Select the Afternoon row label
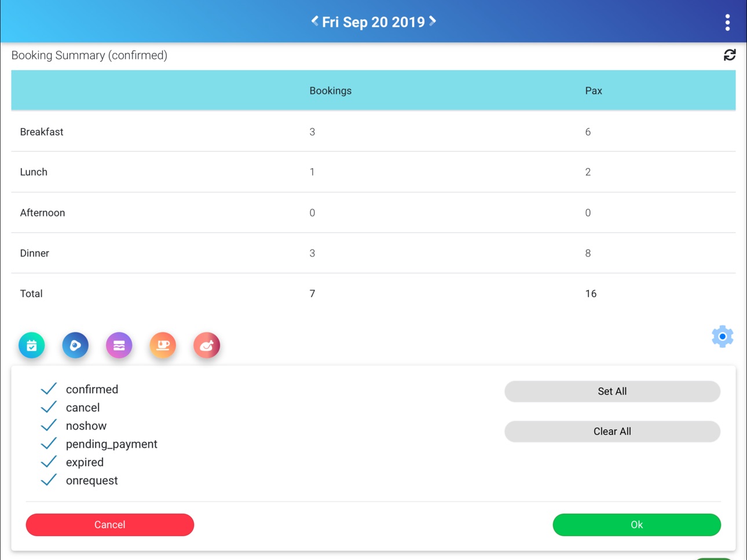The image size is (747, 560). (42, 213)
